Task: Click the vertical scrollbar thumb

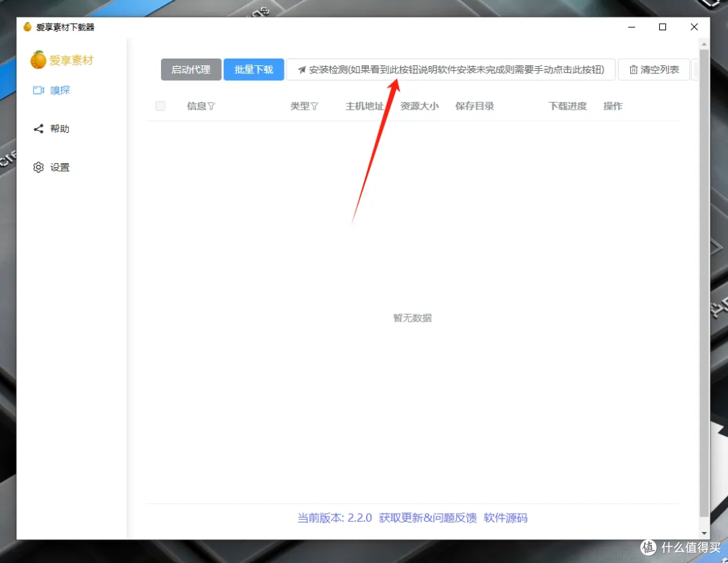Action: [x=704, y=283]
